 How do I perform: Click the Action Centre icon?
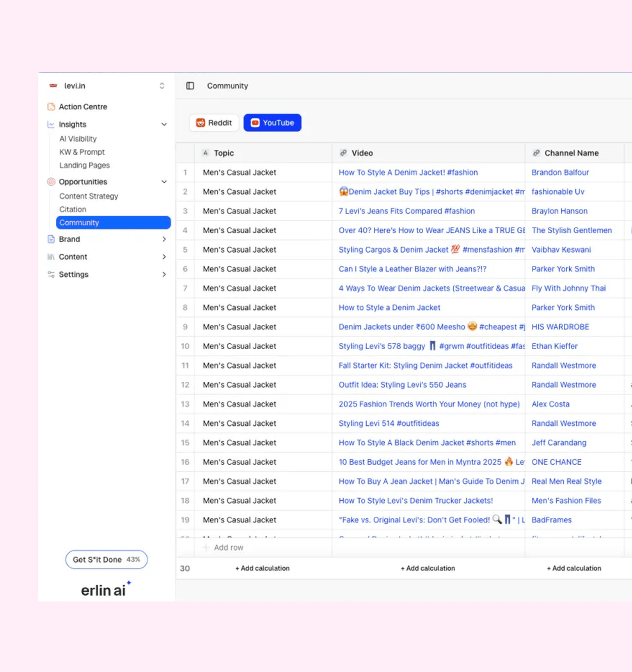(x=51, y=107)
